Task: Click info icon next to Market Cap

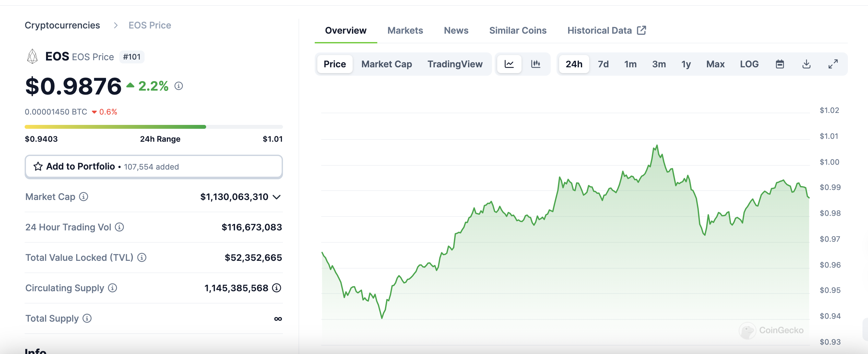Action: [84, 196]
